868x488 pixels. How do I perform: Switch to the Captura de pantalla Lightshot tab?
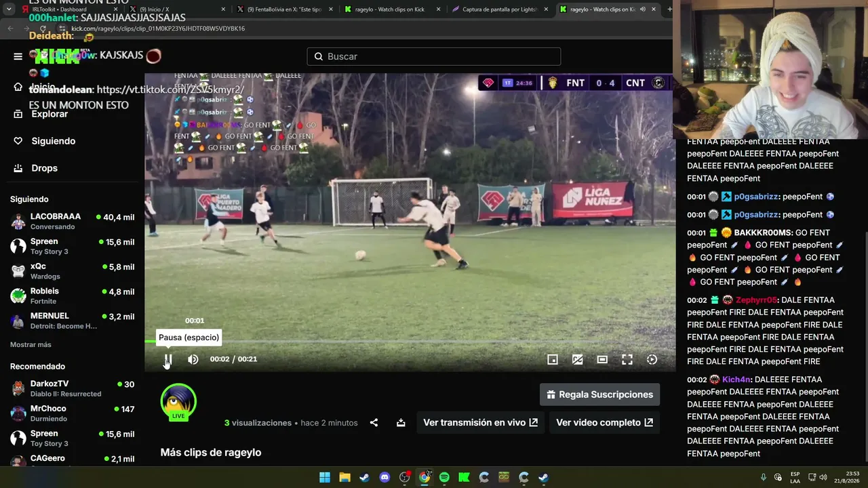[500, 9]
